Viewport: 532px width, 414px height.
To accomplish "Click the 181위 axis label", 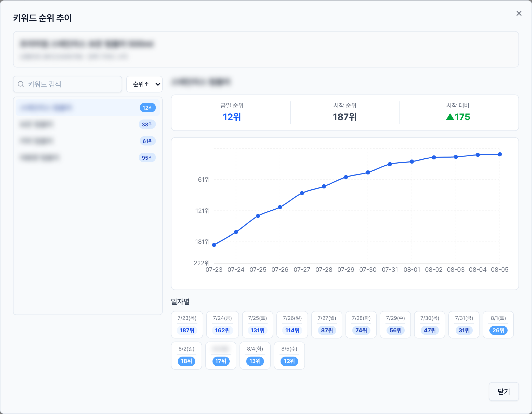I will pos(202,242).
